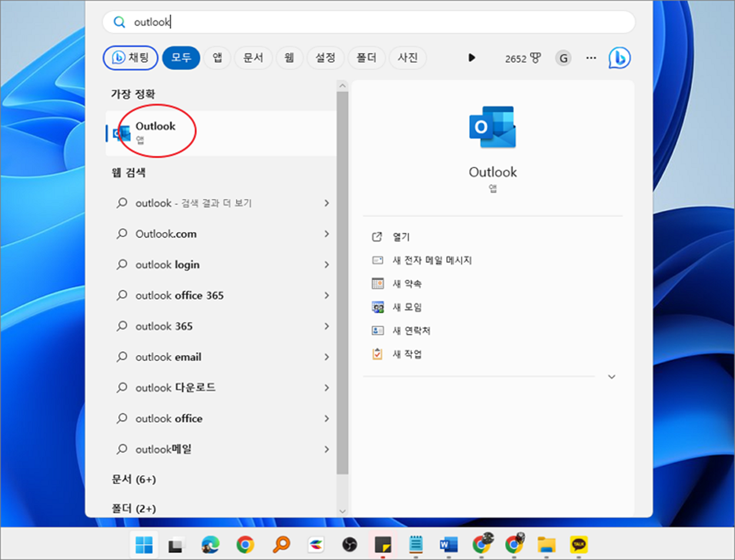Expand Outlook.com result chevron
Image resolution: width=735 pixels, height=560 pixels.
(326, 234)
